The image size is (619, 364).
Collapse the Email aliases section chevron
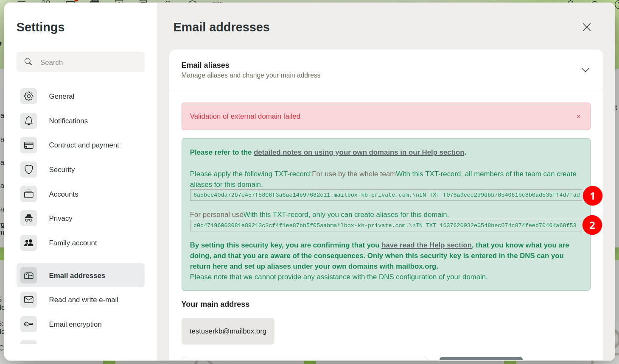(585, 70)
